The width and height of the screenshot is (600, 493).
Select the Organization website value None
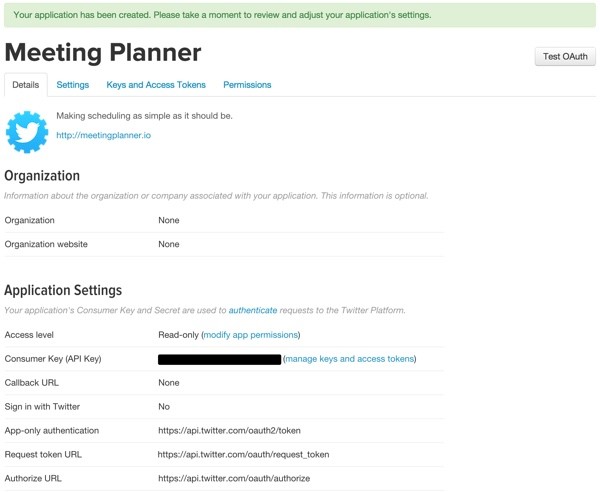[169, 244]
